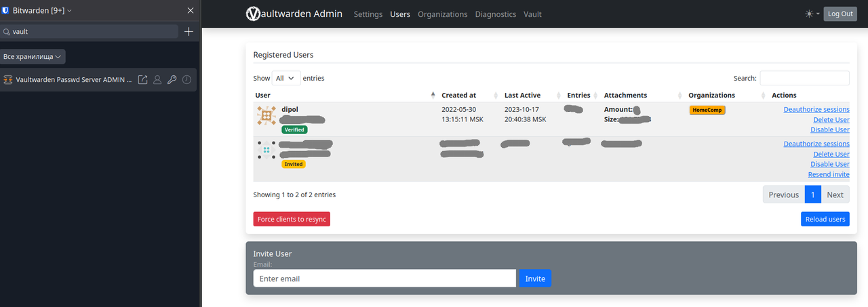
Task: Select page 1 in pagination
Action: click(813, 195)
